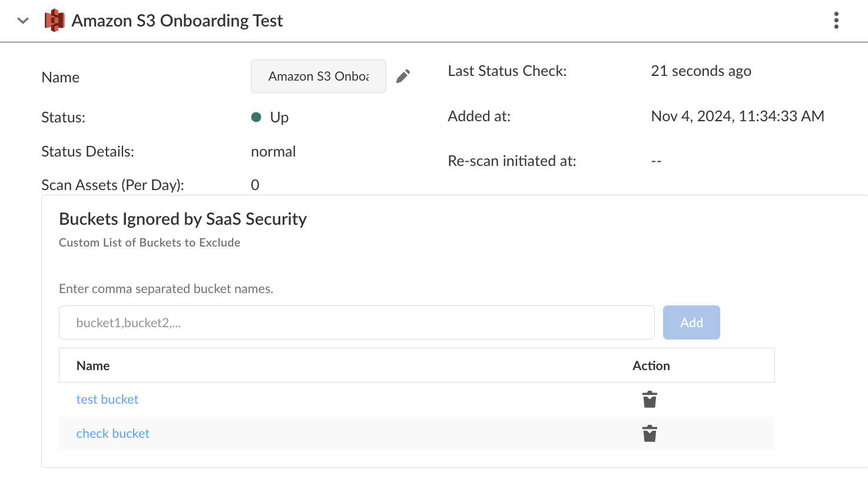868x479 pixels.
Task: Click the Added at timestamp value
Action: click(737, 117)
